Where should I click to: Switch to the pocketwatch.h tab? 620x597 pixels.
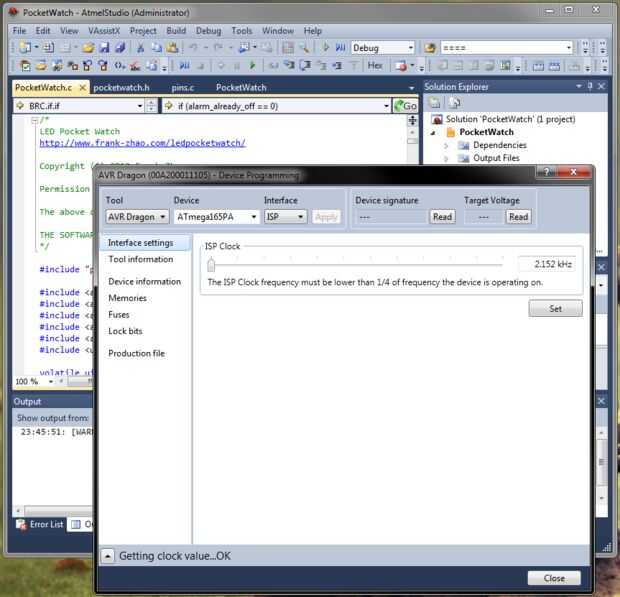coord(121,88)
